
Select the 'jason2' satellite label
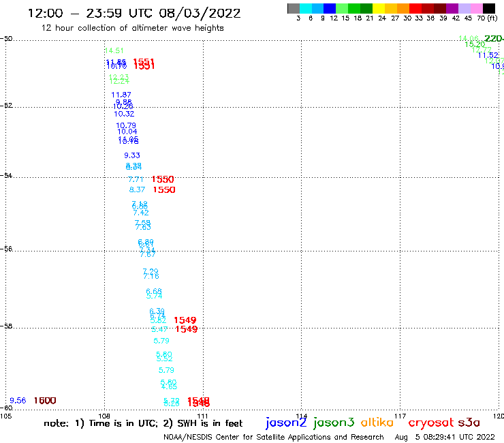tap(286, 423)
